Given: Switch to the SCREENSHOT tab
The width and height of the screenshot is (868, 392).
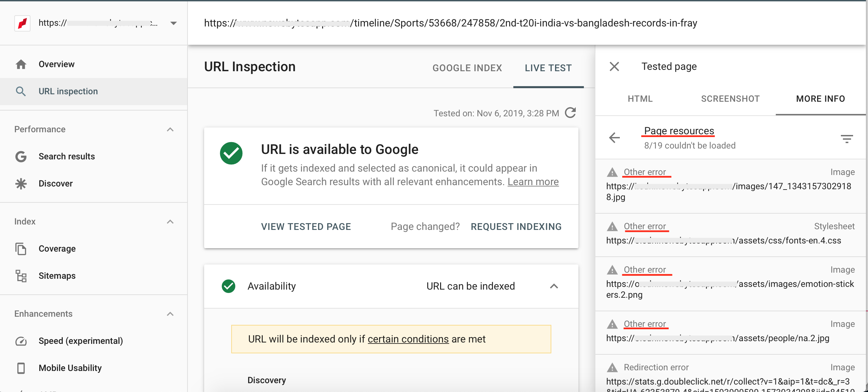Looking at the screenshot, I should (730, 99).
